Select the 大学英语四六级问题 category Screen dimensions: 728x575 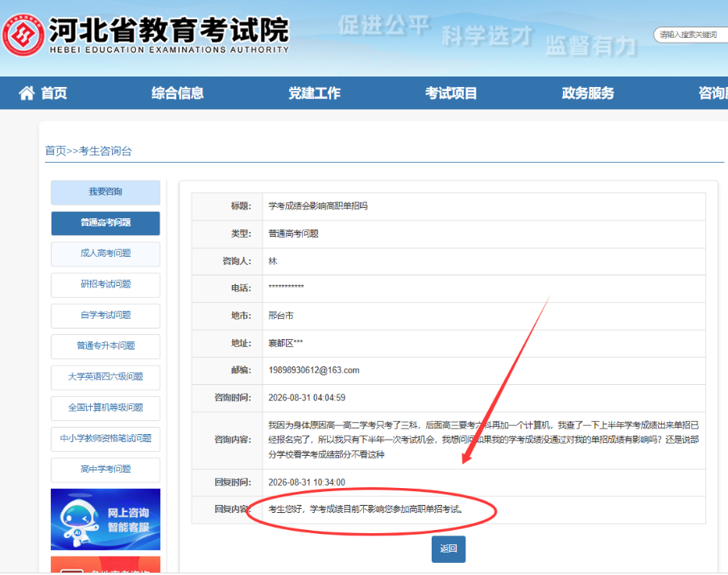coord(105,377)
